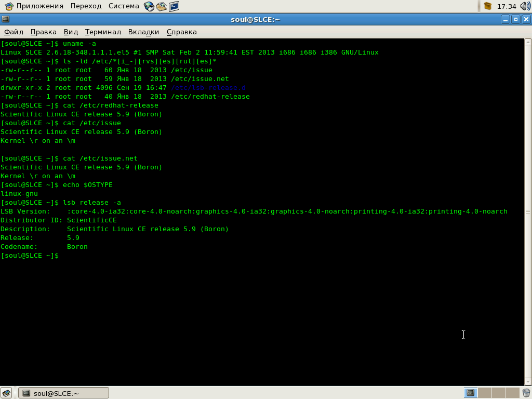Open the volume control speaker icon
The image size is (532, 399).
click(x=525, y=6)
